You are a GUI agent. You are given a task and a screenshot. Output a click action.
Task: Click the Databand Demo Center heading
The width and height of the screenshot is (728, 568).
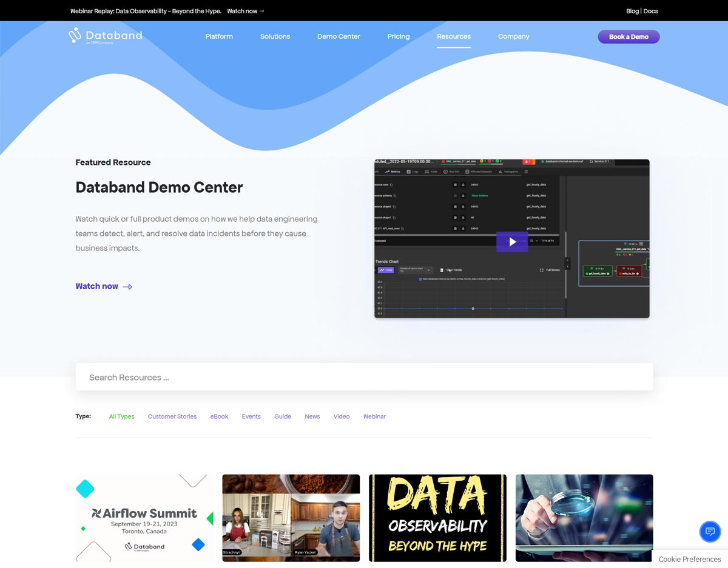pos(159,187)
